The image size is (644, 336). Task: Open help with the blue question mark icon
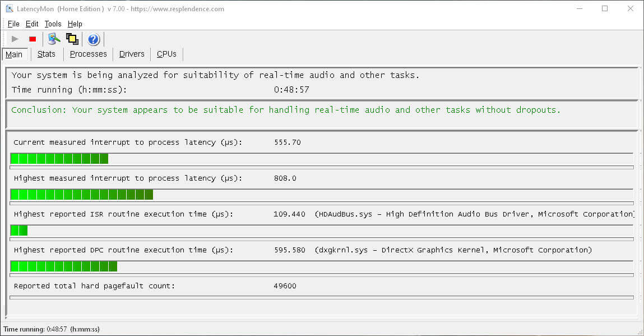coord(94,39)
